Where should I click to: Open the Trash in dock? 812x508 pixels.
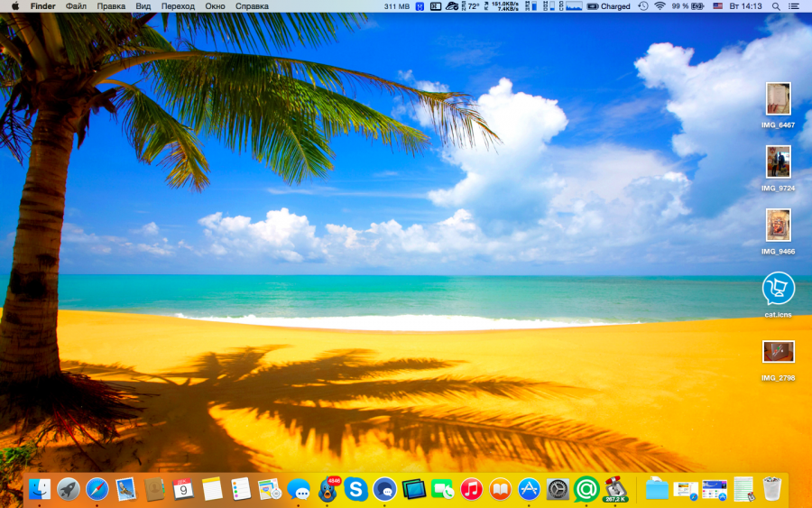[772, 489]
